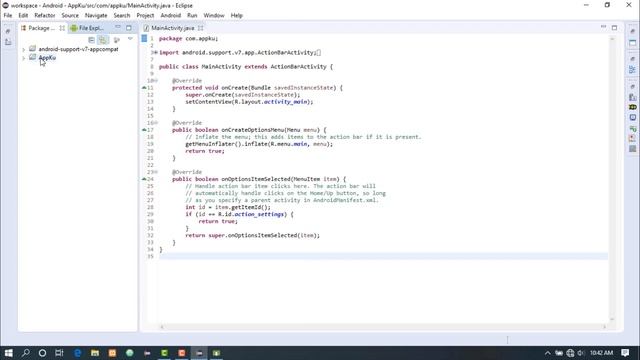Image resolution: width=640 pixels, height=360 pixels.
Task: Open the Window menu
Action: click(214, 16)
